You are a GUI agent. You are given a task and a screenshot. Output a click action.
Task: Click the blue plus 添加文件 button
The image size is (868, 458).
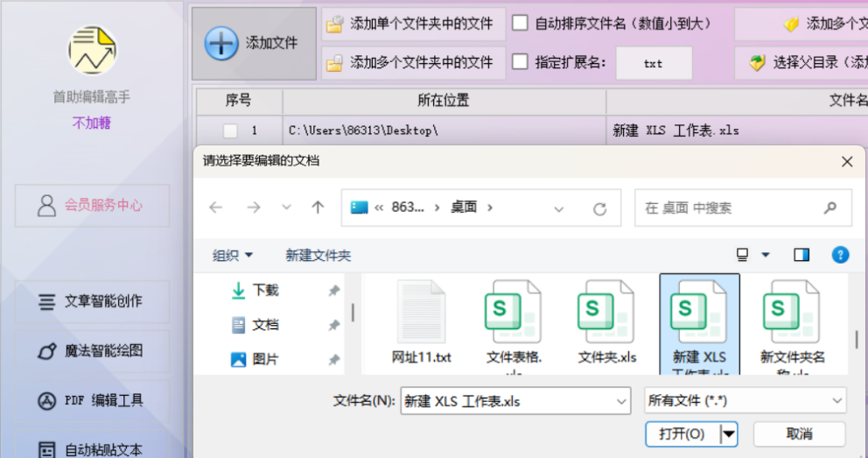click(254, 43)
